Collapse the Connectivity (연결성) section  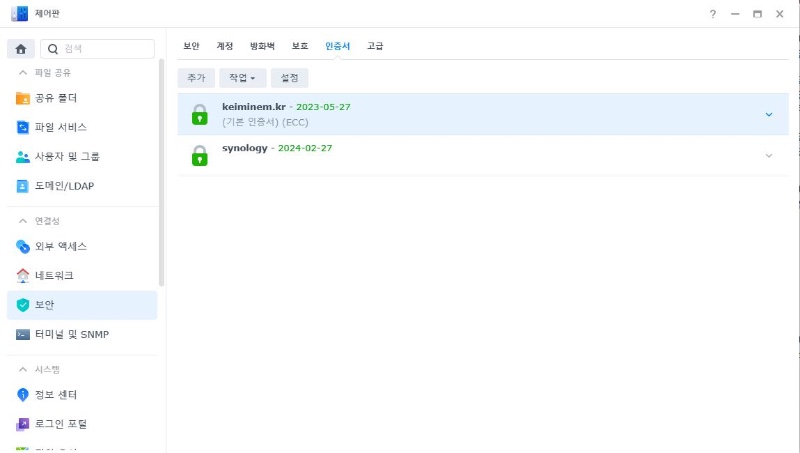click(x=23, y=221)
